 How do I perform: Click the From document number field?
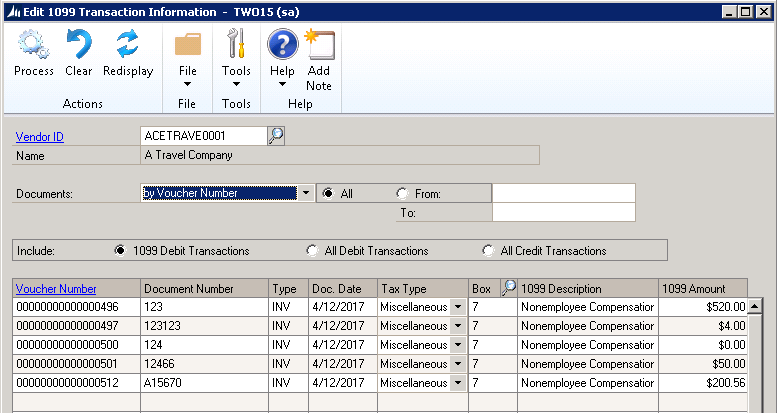[x=563, y=194]
